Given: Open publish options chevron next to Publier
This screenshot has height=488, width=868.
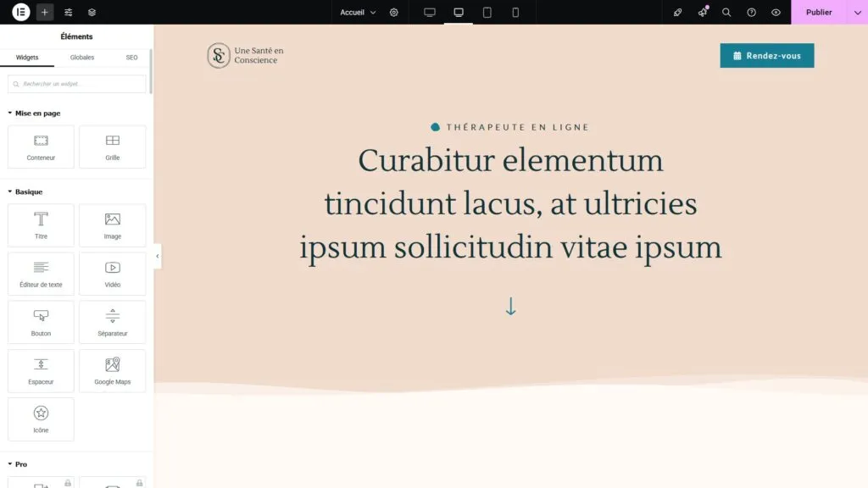Looking at the screenshot, I should [x=855, y=13].
